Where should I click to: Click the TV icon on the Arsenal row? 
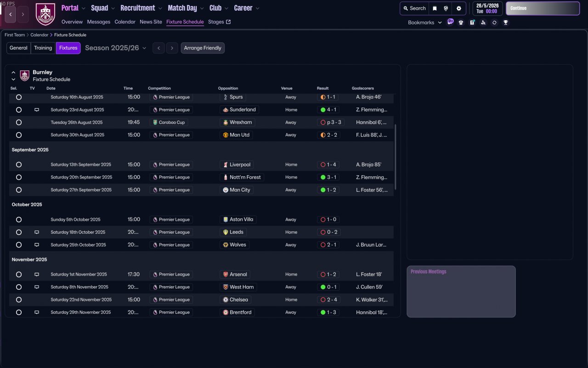pos(37,275)
